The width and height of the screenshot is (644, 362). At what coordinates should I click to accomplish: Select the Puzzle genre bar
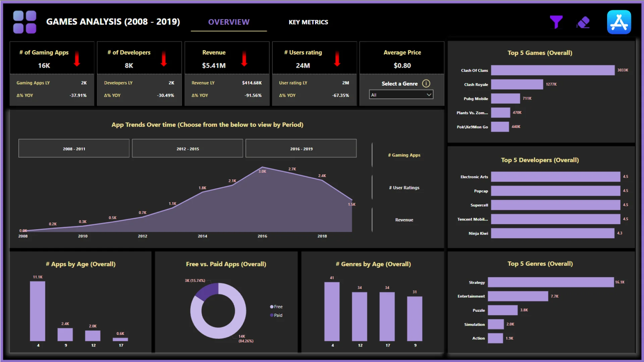tap(503, 310)
